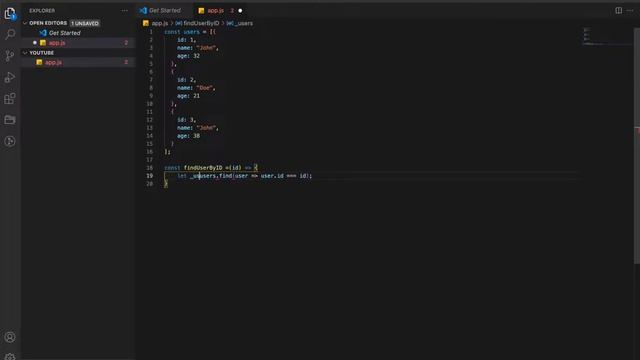The width and height of the screenshot is (640, 360).
Task: Click the app.js file icon in breadcrumb
Action: point(146,23)
